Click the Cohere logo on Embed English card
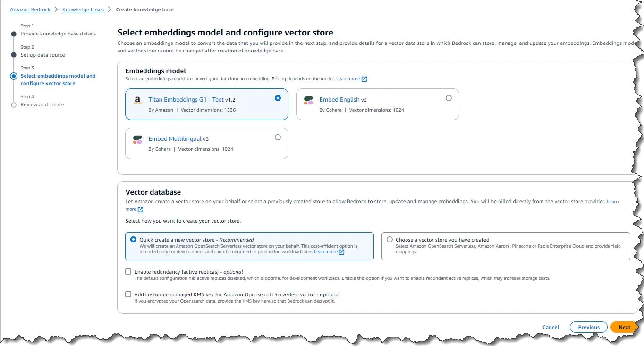The image size is (644, 346). 308,100
